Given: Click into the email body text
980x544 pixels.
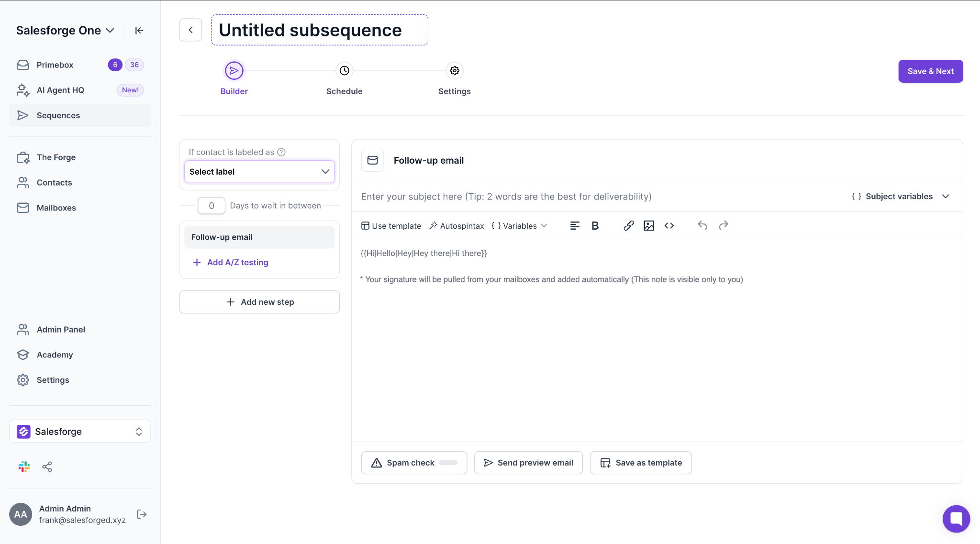Looking at the screenshot, I should tap(424, 253).
